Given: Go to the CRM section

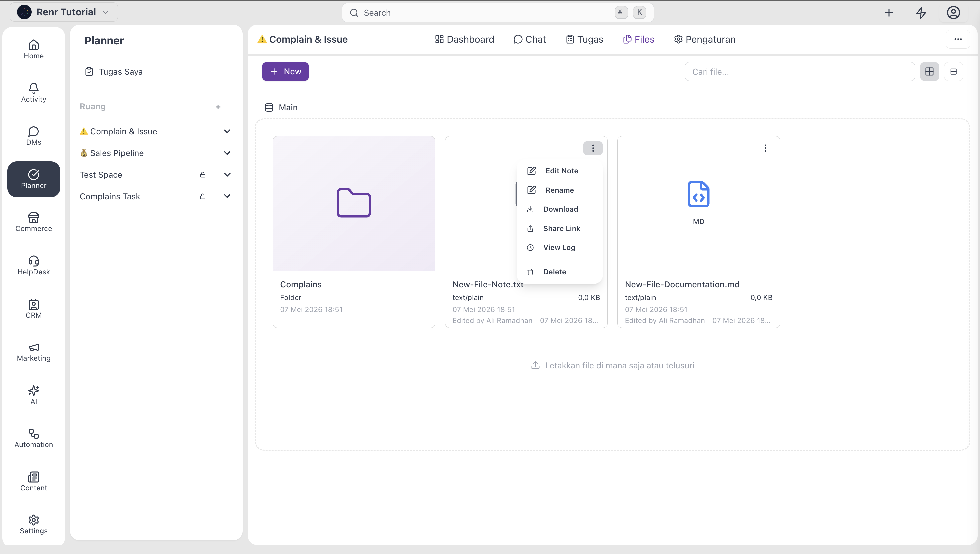Looking at the screenshot, I should pyautogui.click(x=33, y=309).
